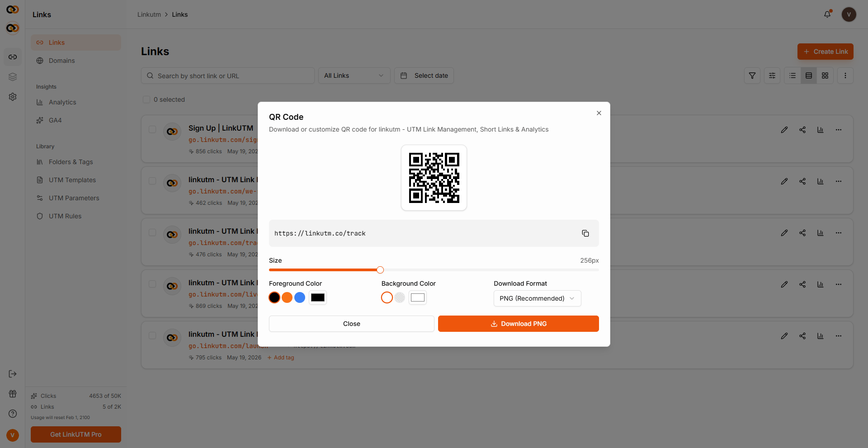Screen dimensions: 868x448
Task: Open UTM Parameters in sidebar
Action: tap(76, 198)
